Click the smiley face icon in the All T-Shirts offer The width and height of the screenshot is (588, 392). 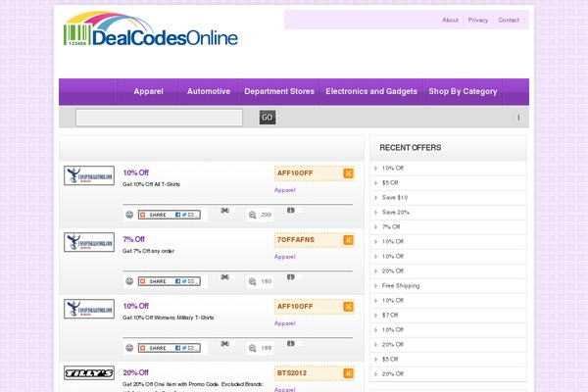pos(129,215)
